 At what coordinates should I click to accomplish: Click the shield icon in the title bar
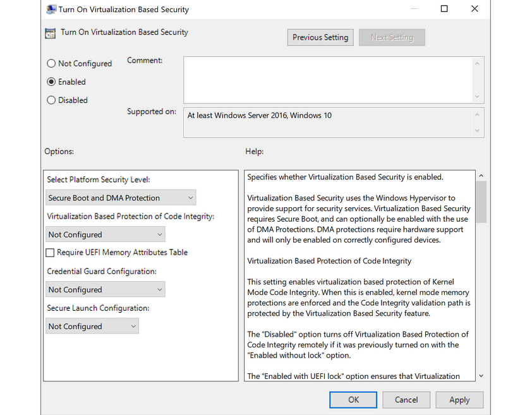click(x=51, y=9)
